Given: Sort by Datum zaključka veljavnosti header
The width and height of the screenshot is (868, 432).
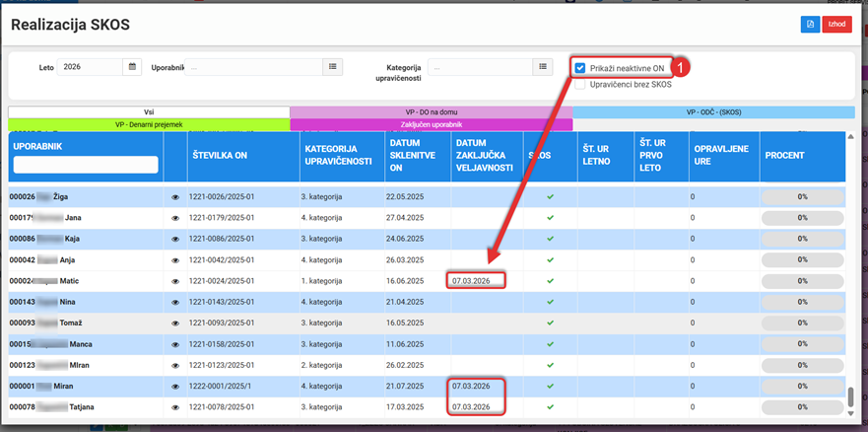Looking at the screenshot, I should click(487, 156).
